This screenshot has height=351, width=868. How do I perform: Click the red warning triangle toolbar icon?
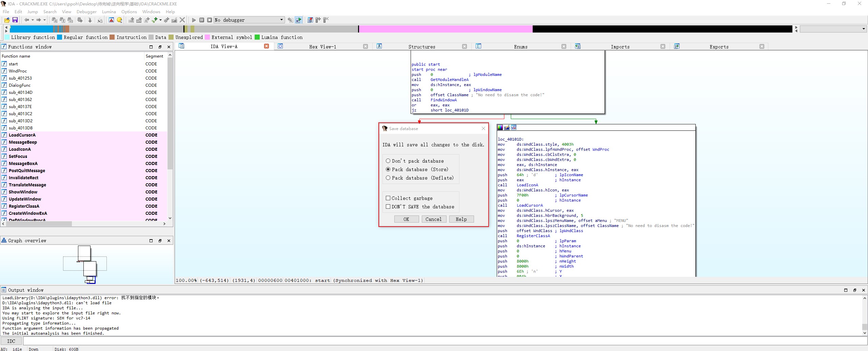click(x=111, y=20)
